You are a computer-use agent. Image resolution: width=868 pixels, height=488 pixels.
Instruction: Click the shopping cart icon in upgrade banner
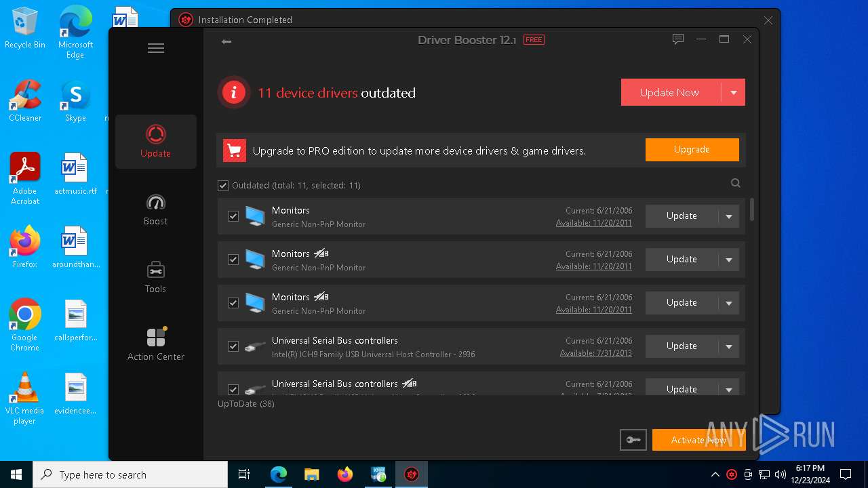(x=235, y=150)
